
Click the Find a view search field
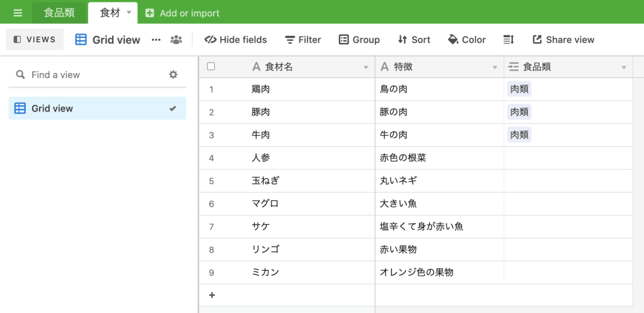(x=95, y=74)
